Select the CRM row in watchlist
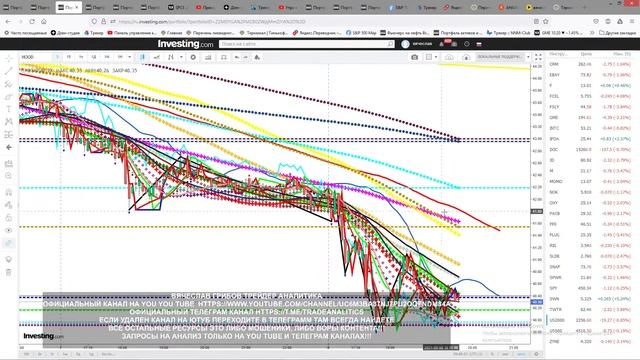 590,64
